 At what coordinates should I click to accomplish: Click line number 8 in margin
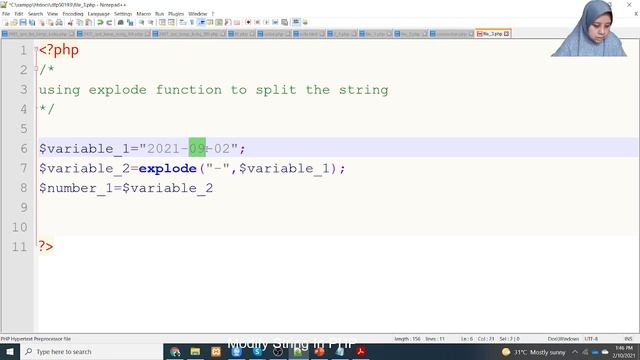coord(24,188)
